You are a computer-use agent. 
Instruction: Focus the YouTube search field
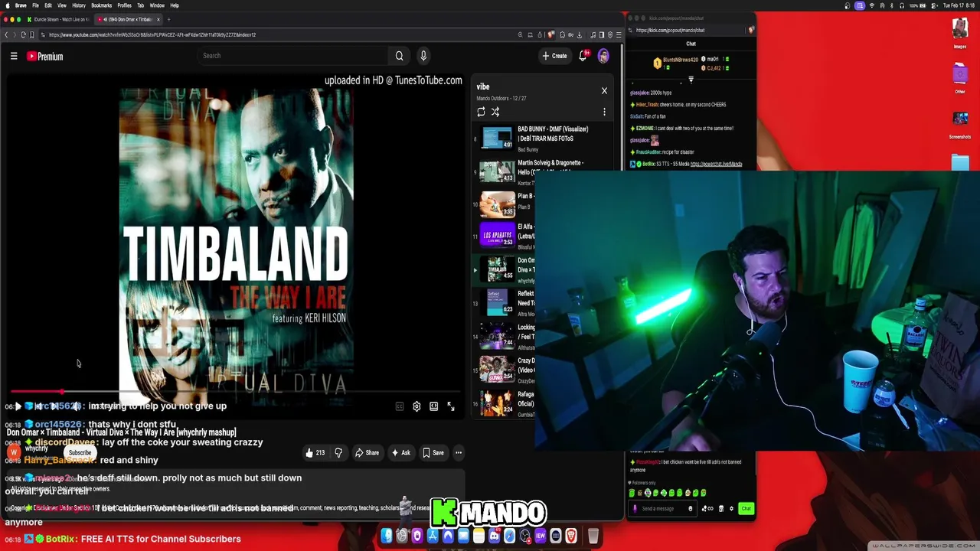pos(293,56)
